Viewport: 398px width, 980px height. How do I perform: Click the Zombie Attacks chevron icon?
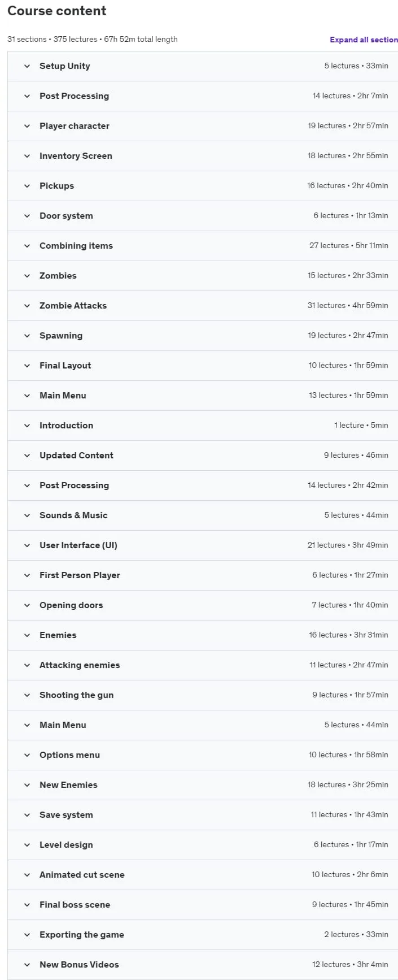[27, 306]
